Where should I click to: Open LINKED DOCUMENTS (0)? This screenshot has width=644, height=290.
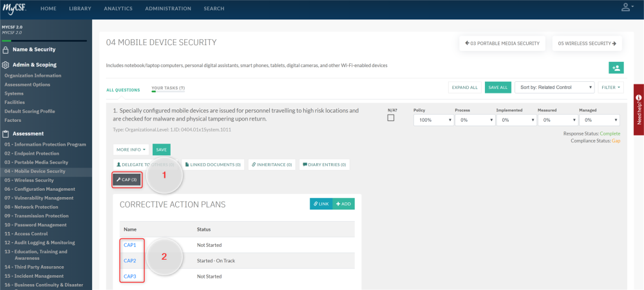tap(213, 164)
